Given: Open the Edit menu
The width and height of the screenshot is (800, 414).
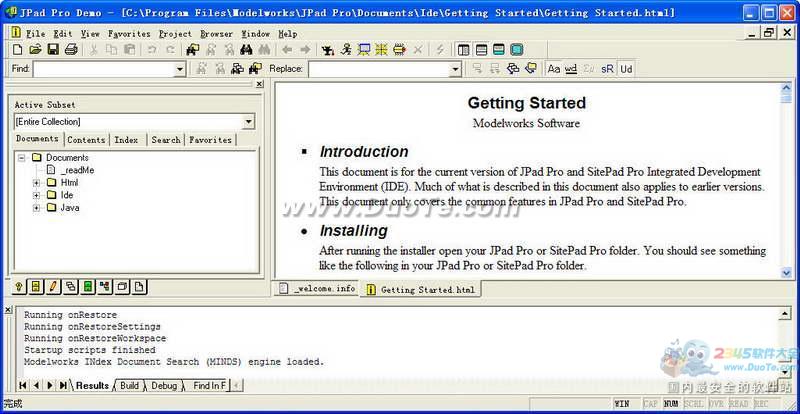Looking at the screenshot, I should click(x=63, y=34).
